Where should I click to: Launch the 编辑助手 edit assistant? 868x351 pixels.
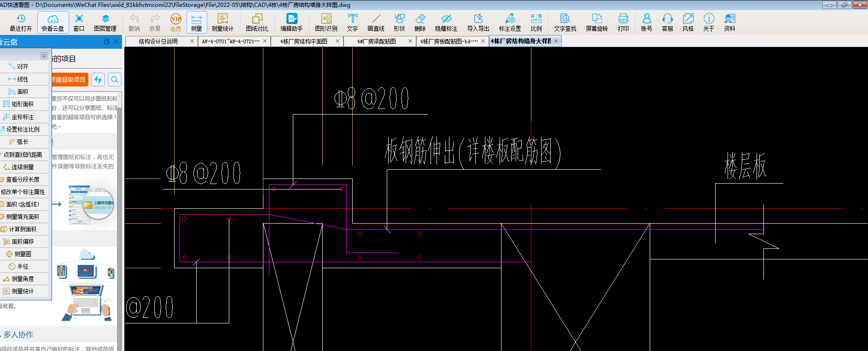(292, 23)
